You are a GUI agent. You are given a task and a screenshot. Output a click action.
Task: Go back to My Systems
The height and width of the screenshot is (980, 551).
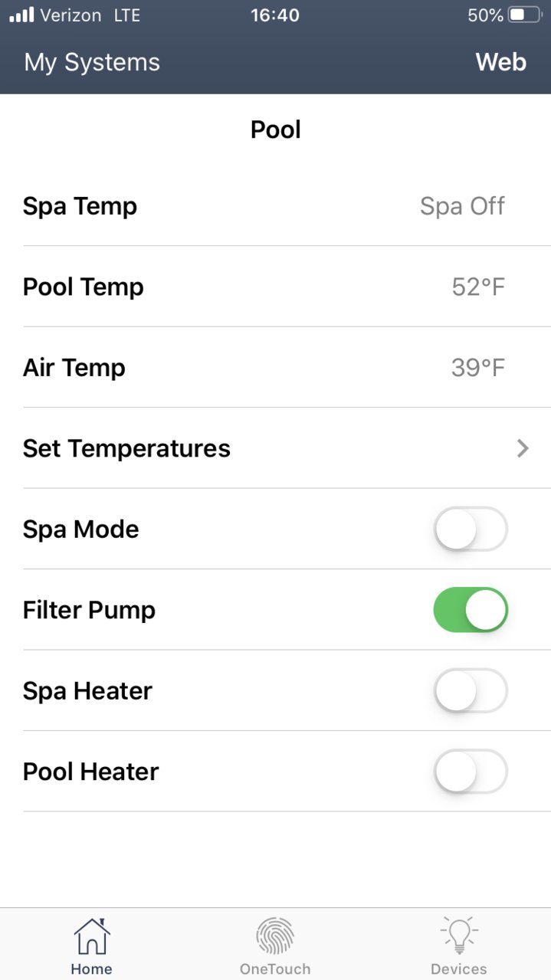pos(92,62)
